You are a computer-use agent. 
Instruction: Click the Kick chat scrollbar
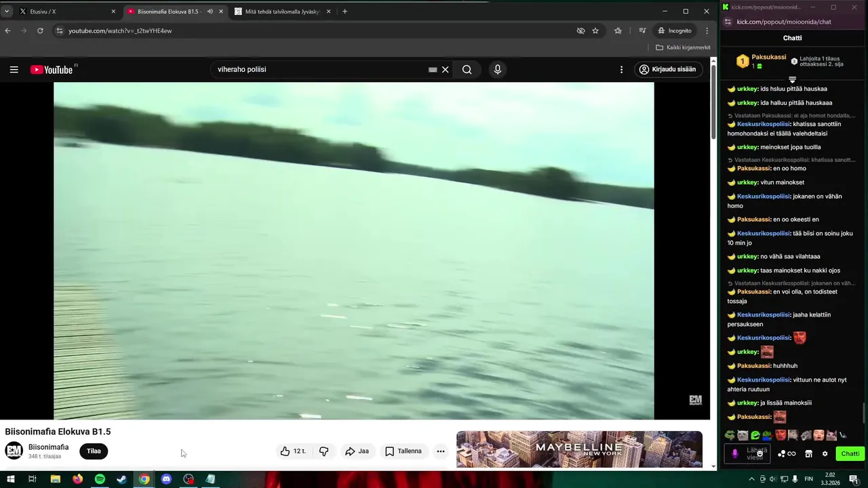pyautogui.click(x=865, y=412)
